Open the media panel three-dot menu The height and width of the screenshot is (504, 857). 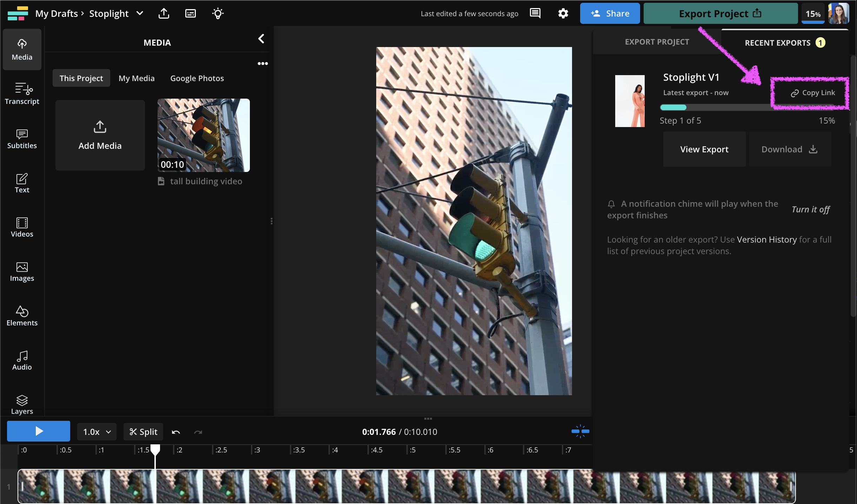[263, 64]
